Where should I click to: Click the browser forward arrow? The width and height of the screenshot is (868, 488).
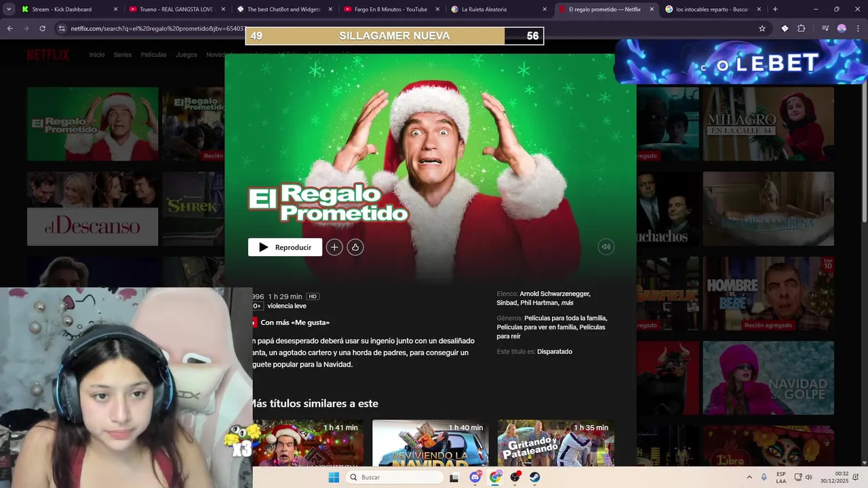click(x=26, y=28)
